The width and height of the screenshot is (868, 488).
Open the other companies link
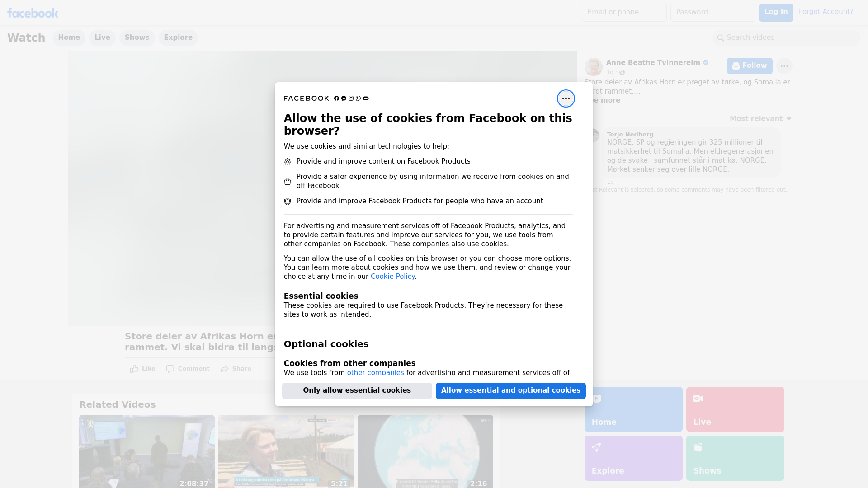tap(375, 373)
